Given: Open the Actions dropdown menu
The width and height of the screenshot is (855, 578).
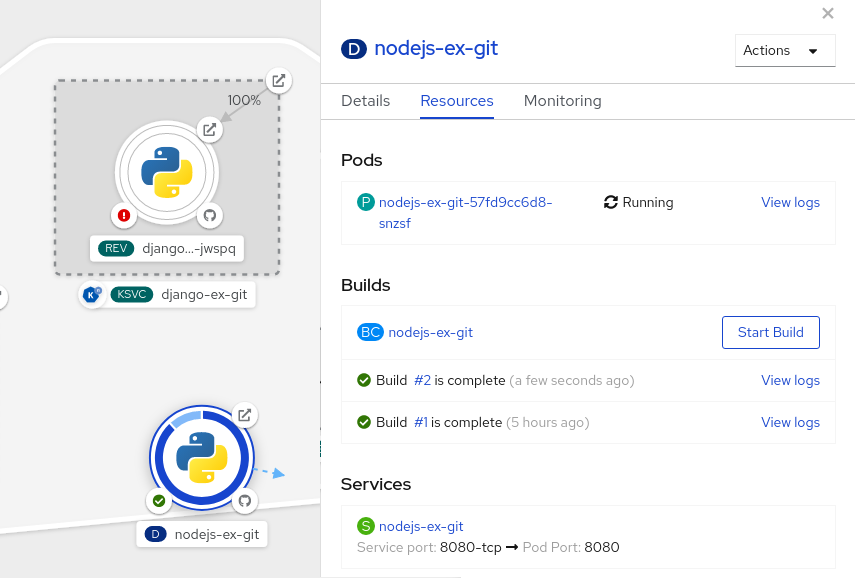Looking at the screenshot, I should click(x=784, y=51).
